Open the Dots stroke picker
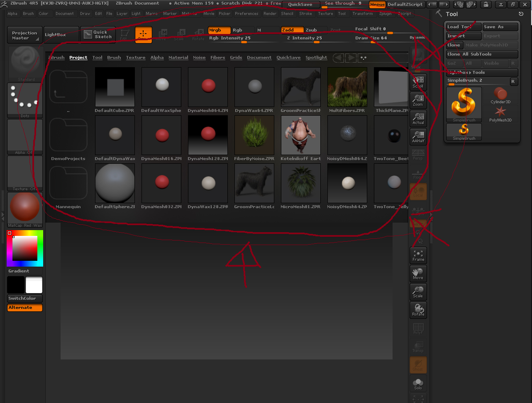Image resolution: width=532 pixels, height=403 pixels. [x=25, y=100]
